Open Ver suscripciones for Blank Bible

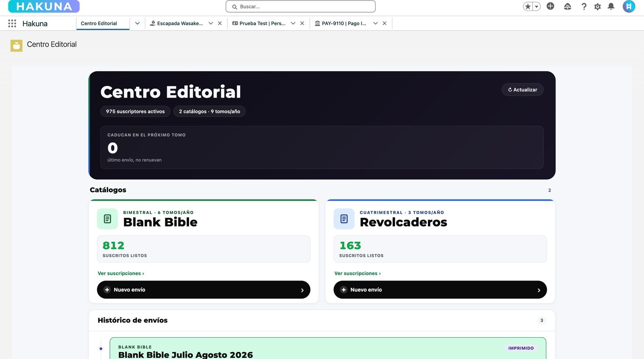pyautogui.click(x=121, y=273)
